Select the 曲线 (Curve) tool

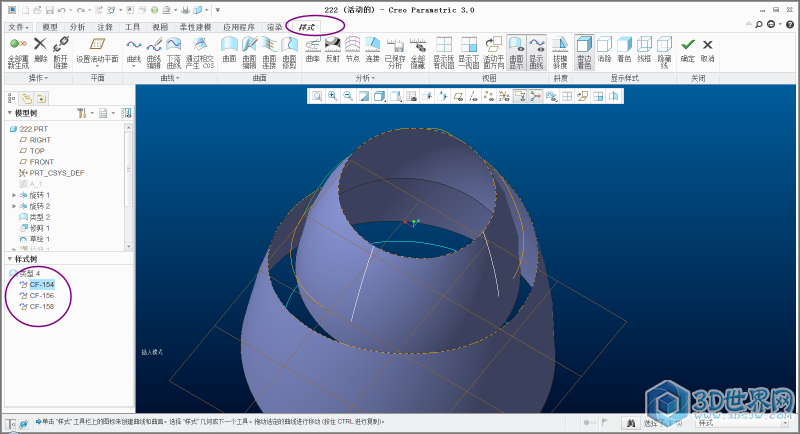[x=134, y=44]
